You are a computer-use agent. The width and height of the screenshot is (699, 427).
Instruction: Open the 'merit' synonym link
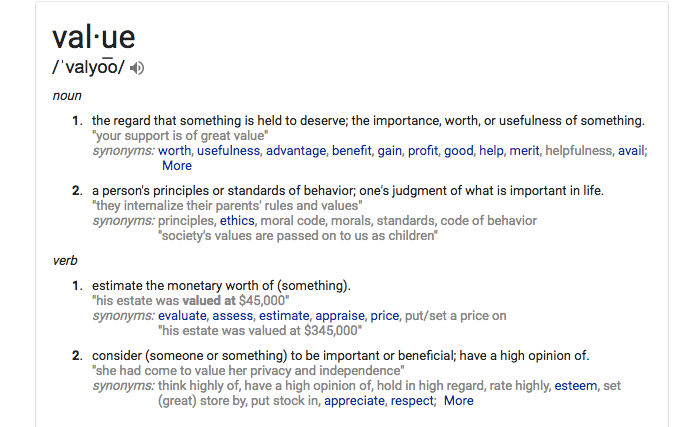pyautogui.click(x=525, y=150)
